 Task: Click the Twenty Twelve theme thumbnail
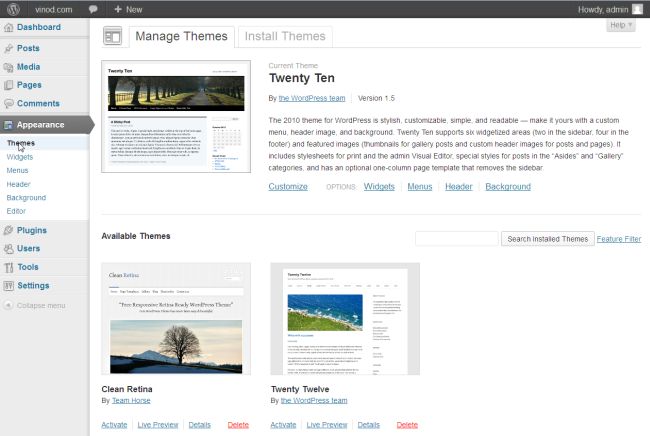[345, 319]
